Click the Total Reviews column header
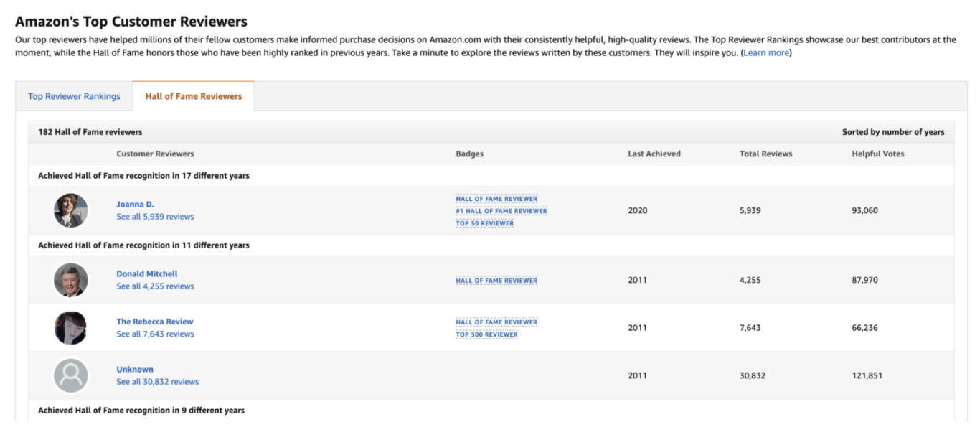Image resolution: width=980 pixels, height=445 pixels. coord(766,154)
